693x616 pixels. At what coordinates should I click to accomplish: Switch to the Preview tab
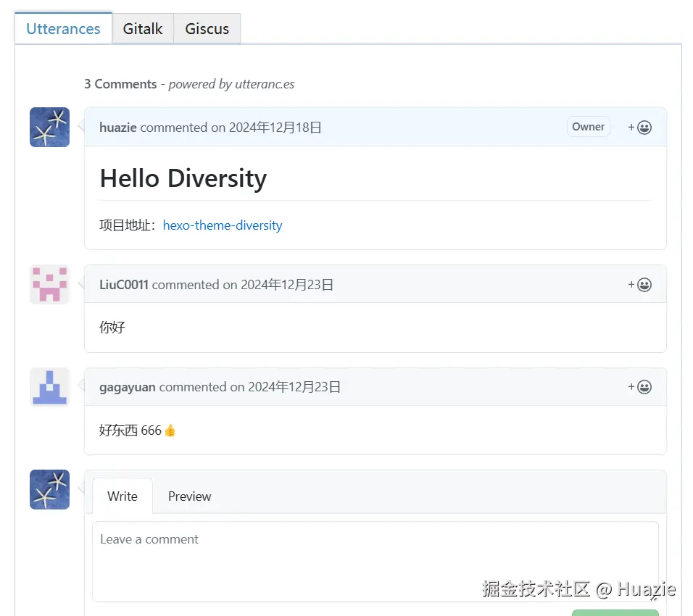(190, 496)
